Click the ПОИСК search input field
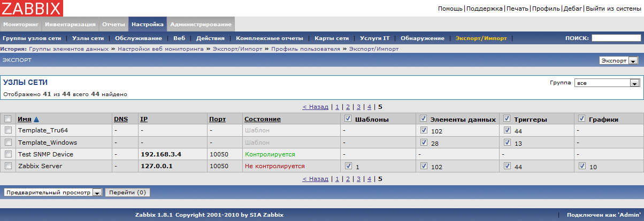The height and width of the screenshot is (221, 644). (616, 38)
